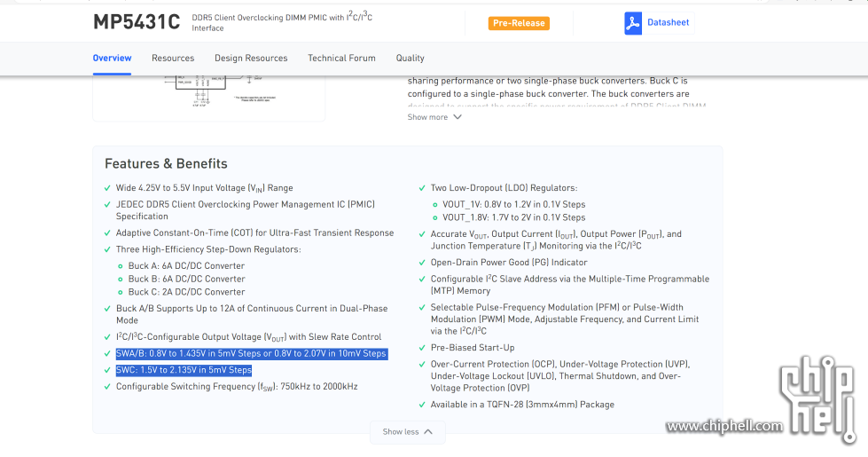The height and width of the screenshot is (457, 868).
Task: Click 'Buck C: 2A DC/DC Converter' item
Action: [x=186, y=292]
